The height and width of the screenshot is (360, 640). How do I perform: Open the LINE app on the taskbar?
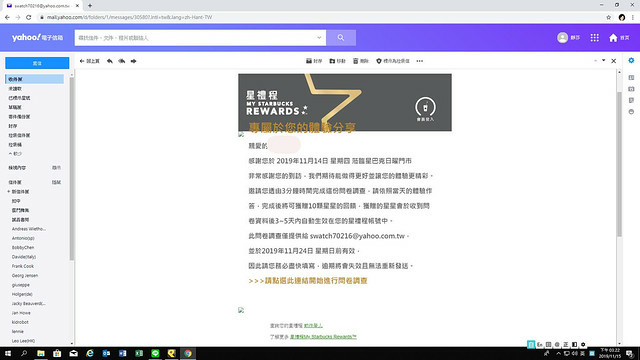[x=155, y=353]
